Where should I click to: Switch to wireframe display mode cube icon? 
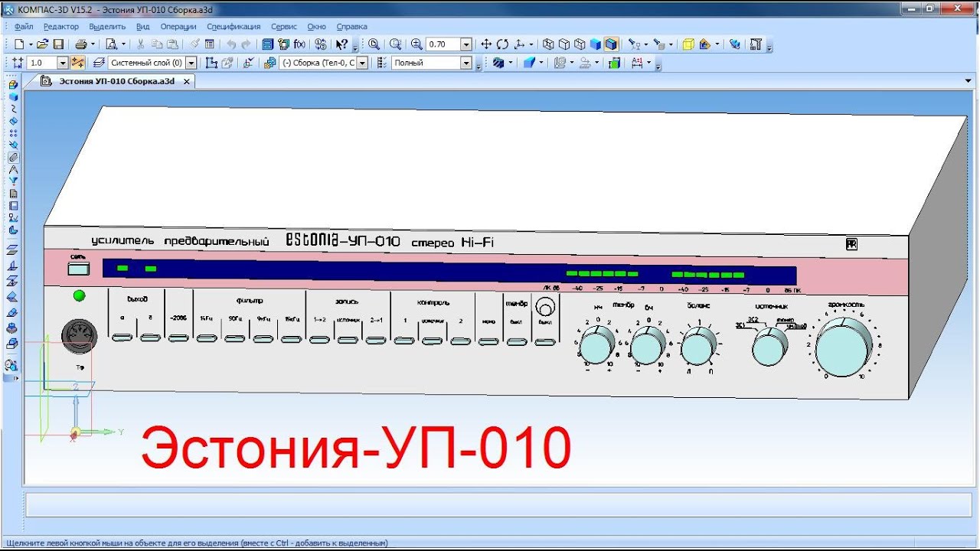pyautogui.click(x=548, y=44)
